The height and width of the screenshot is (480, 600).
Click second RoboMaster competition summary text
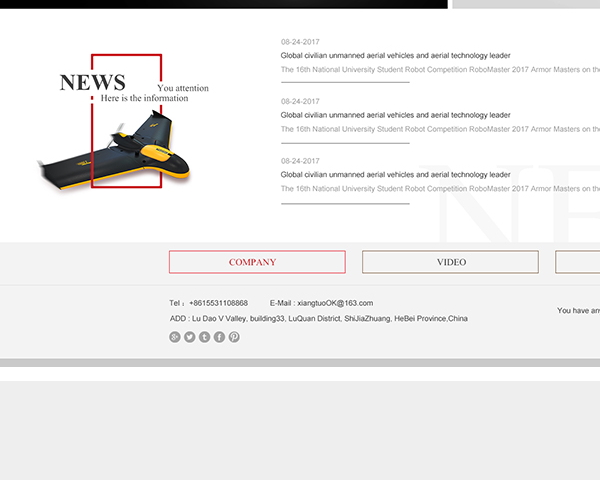pos(440,129)
